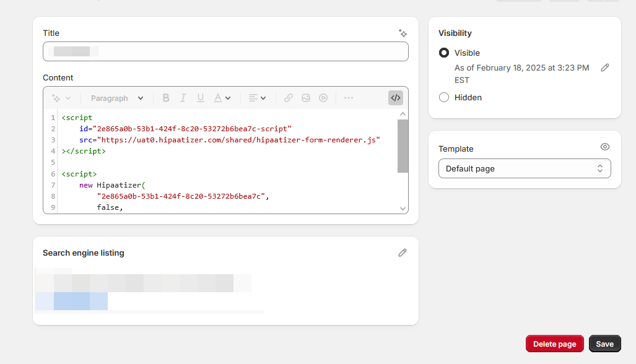
Task: Insert a link using the link icon
Action: coord(289,98)
